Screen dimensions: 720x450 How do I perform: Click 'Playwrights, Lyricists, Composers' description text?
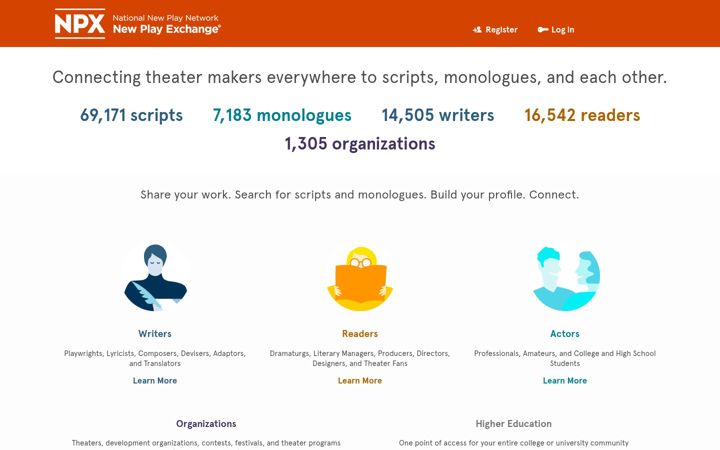[155, 358]
